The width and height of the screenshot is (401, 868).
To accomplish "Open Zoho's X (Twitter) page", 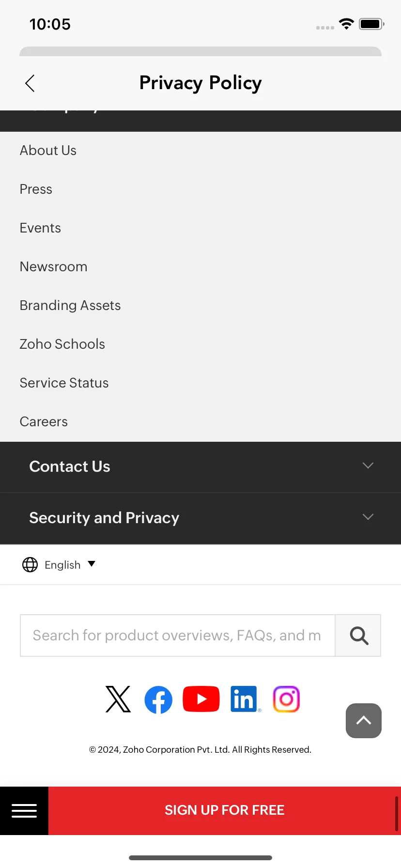I will 118,699.
